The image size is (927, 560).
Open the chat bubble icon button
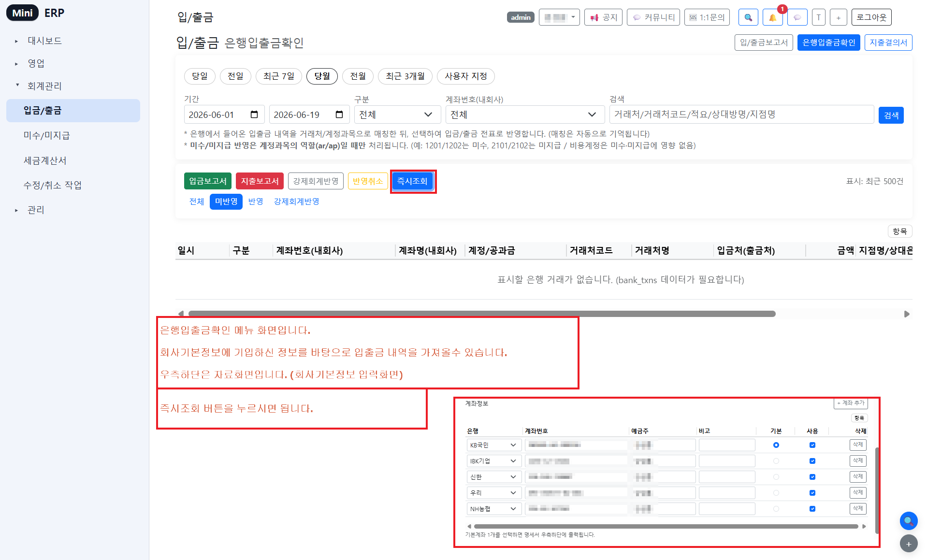797,17
